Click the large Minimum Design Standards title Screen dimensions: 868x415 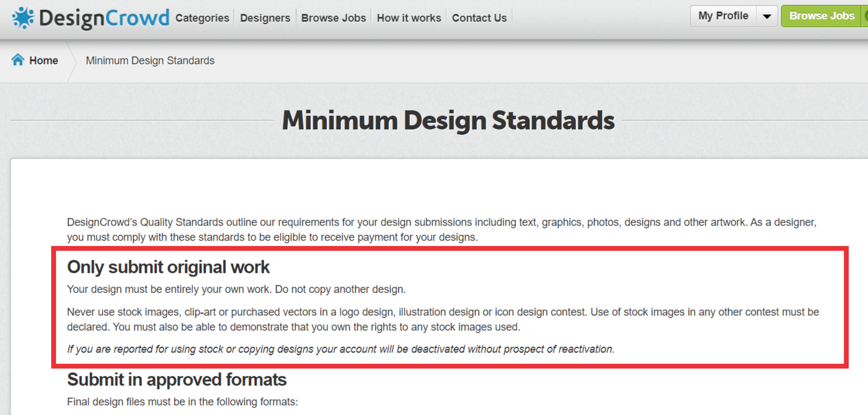pyautogui.click(x=448, y=120)
